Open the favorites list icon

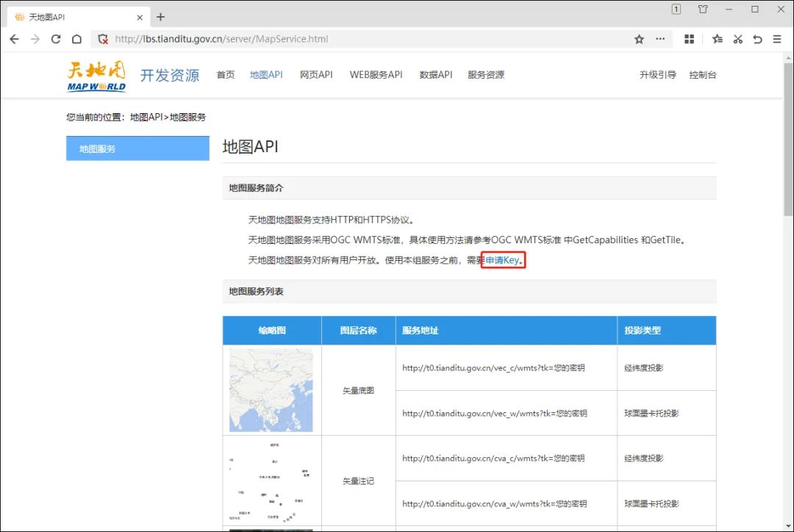[x=717, y=39]
